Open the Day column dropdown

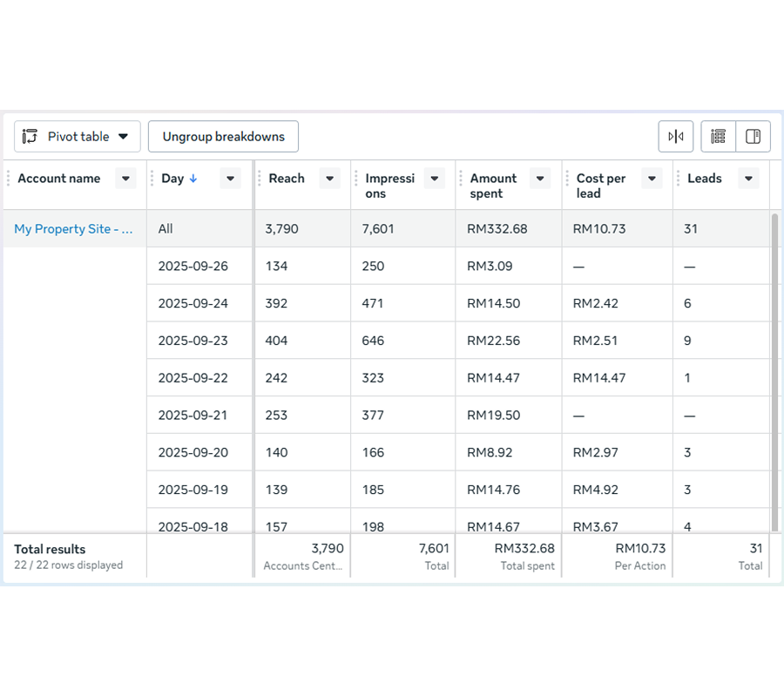point(230,178)
